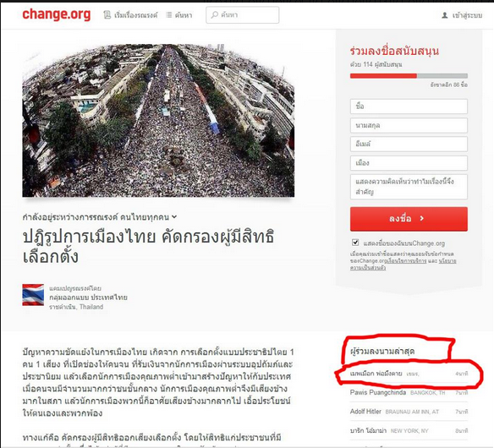
Task: Click the first name ชื่อ input field
Action: point(409,107)
